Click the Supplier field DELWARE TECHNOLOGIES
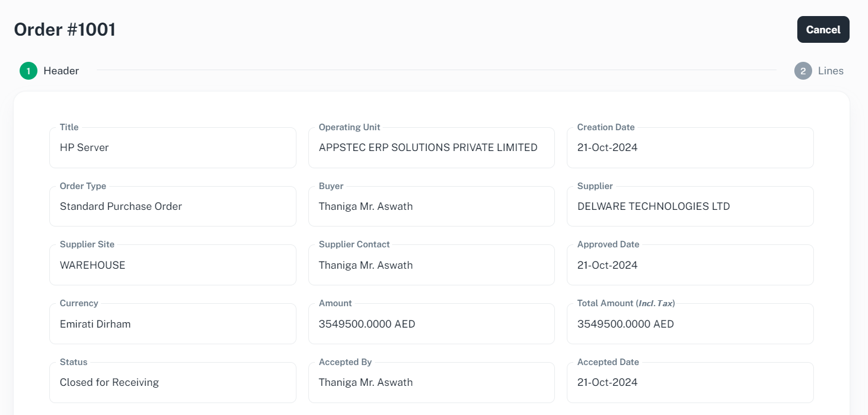 (x=690, y=207)
